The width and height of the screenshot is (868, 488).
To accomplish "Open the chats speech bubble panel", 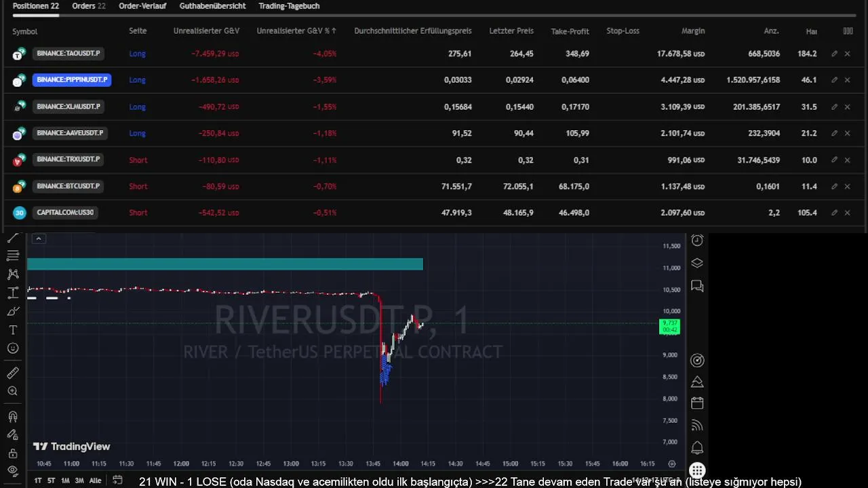I will click(697, 286).
